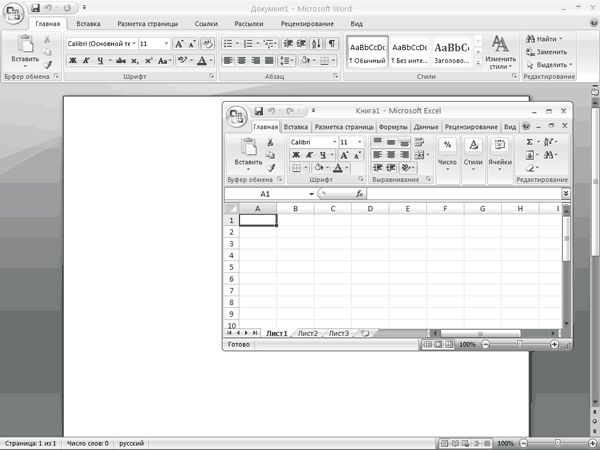Click the Word Office button

click(x=13, y=13)
